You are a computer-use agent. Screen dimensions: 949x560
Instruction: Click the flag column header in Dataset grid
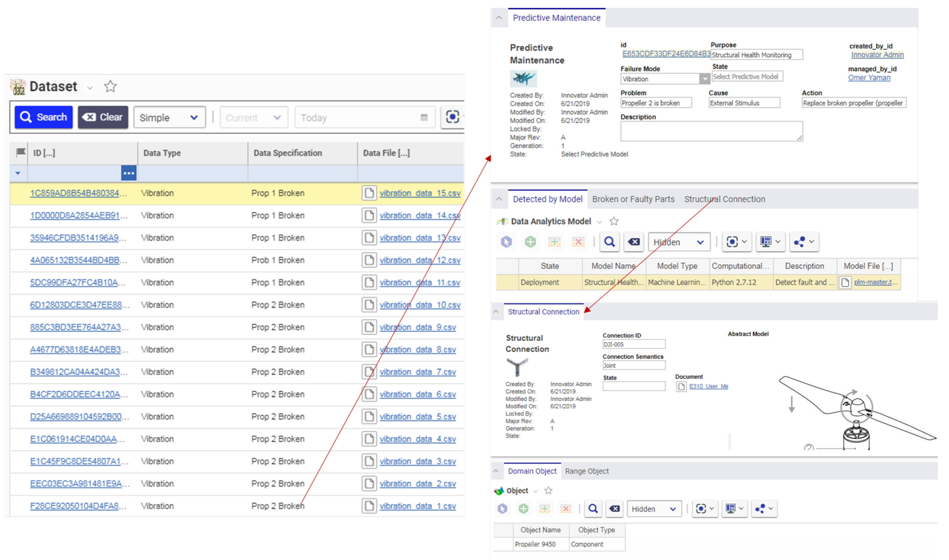20,153
